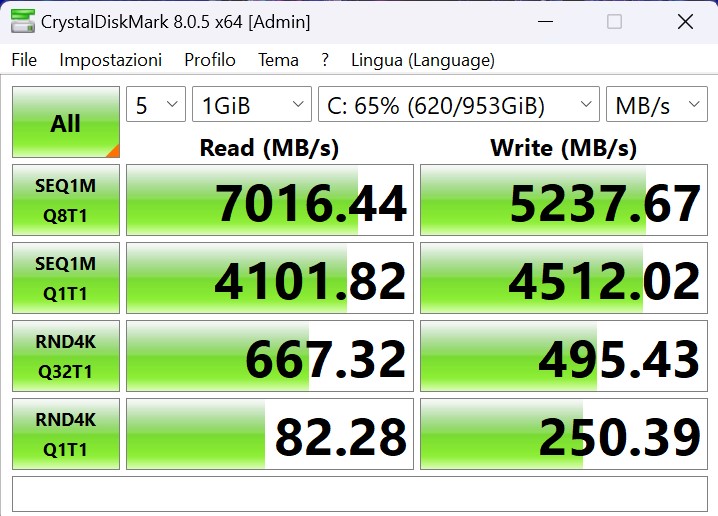Start the RND4K Q32T1 test
The width and height of the screenshot is (718, 516).
pos(66,356)
